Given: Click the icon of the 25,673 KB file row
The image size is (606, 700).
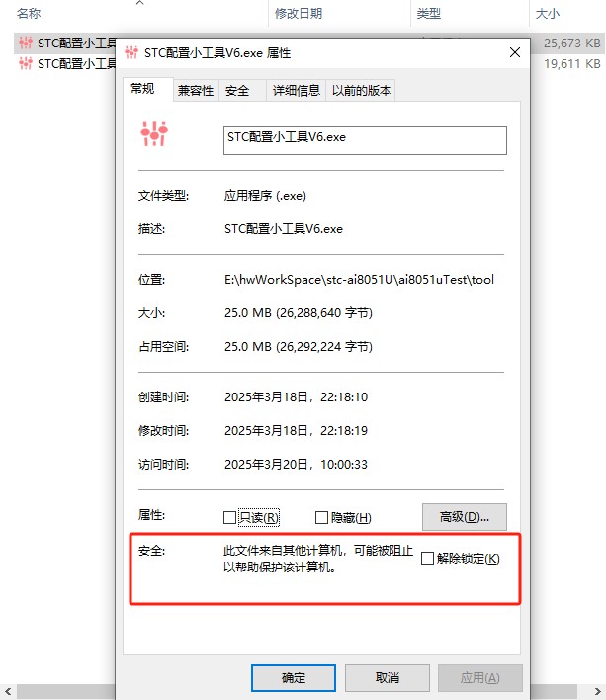Looking at the screenshot, I should [x=26, y=43].
